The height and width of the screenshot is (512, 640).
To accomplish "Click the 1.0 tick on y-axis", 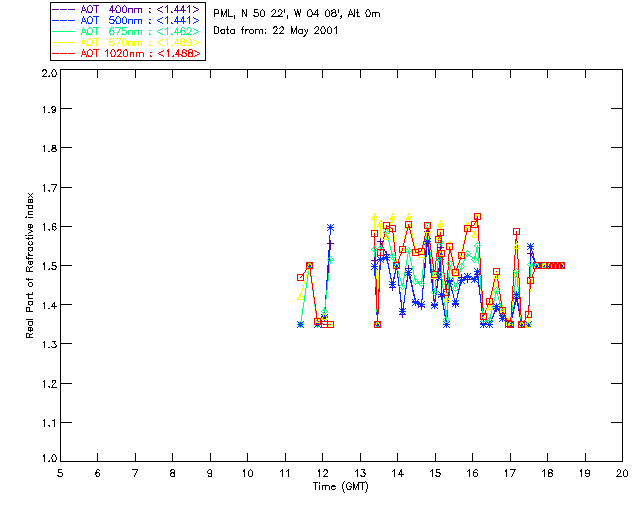I will click(x=47, y=459).
